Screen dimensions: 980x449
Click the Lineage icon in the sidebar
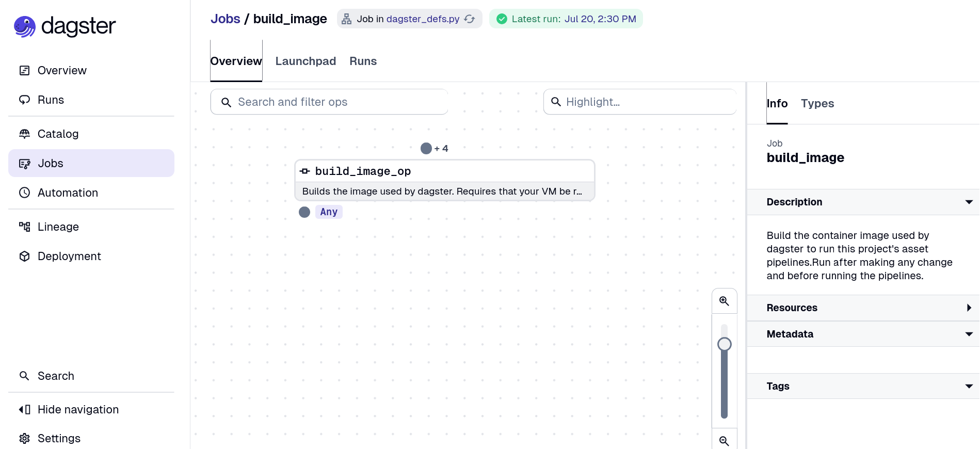click(x=24, y=227)
